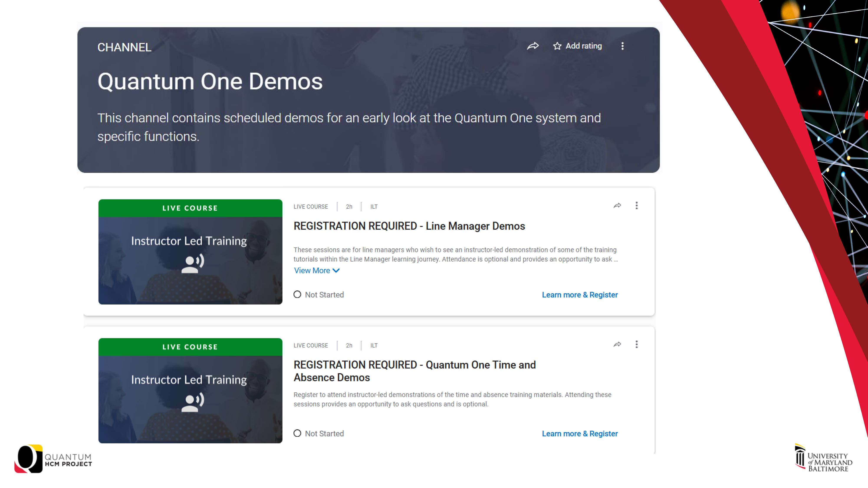This screenshot has height=488, width=868.
Task: Share the Line Manager Demos course
Action: pos(617,205)
